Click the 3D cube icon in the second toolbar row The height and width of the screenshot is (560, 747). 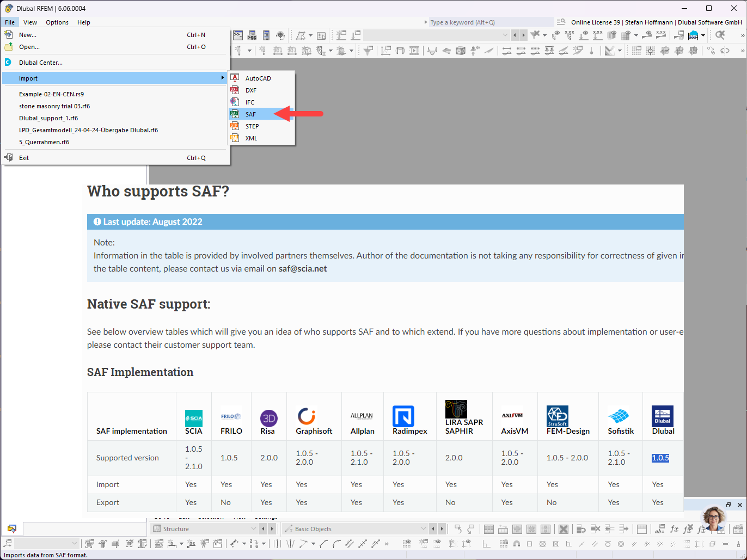pos(461,51)
